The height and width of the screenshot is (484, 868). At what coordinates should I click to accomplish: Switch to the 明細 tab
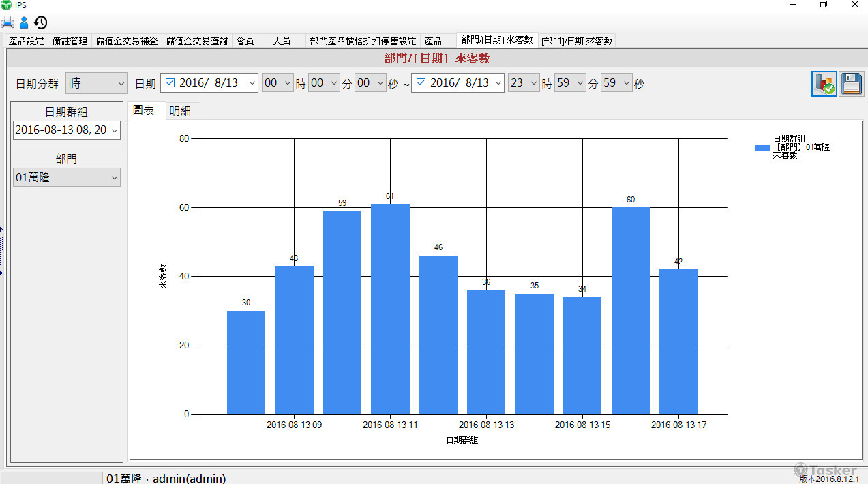180,112
